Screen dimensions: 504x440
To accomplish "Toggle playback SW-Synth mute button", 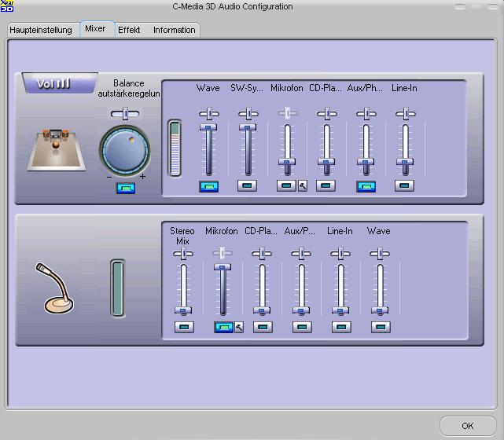I will click(247, 185).
